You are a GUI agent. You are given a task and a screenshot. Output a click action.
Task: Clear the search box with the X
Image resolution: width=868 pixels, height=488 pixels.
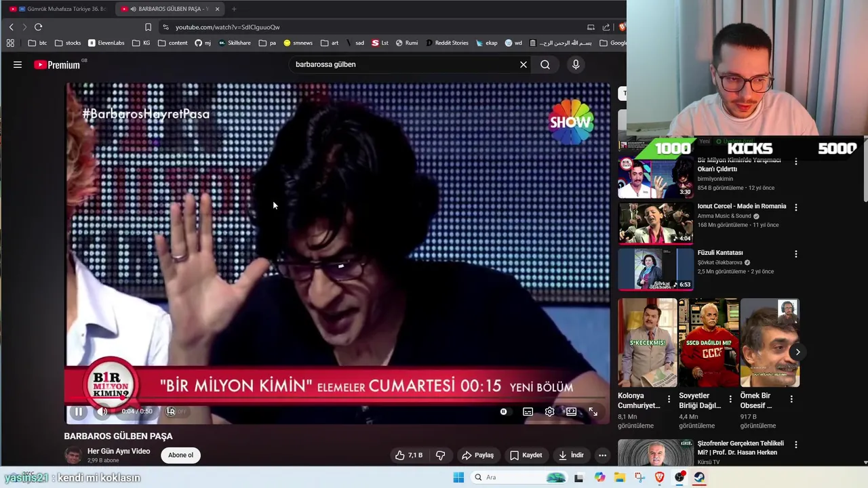(x=524, y=64)
